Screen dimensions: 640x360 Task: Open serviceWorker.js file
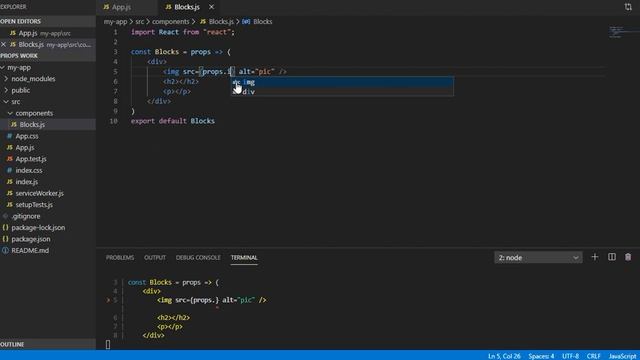tap(48, 193)
